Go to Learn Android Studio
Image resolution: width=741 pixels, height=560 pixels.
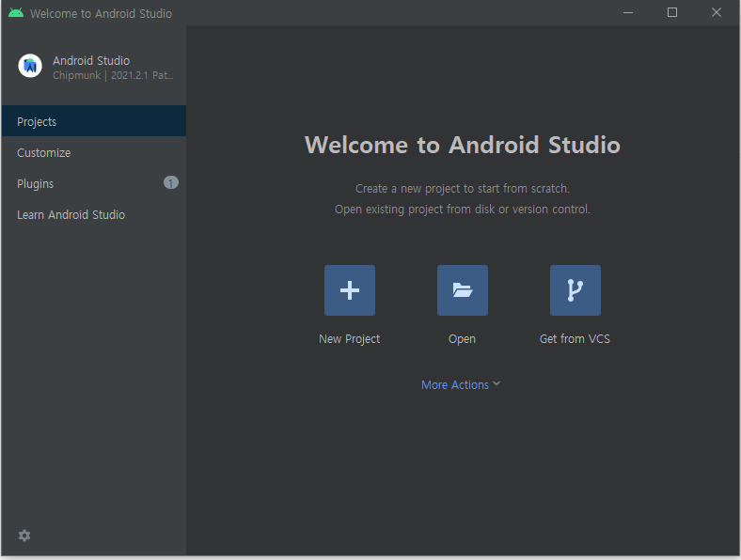94,214
